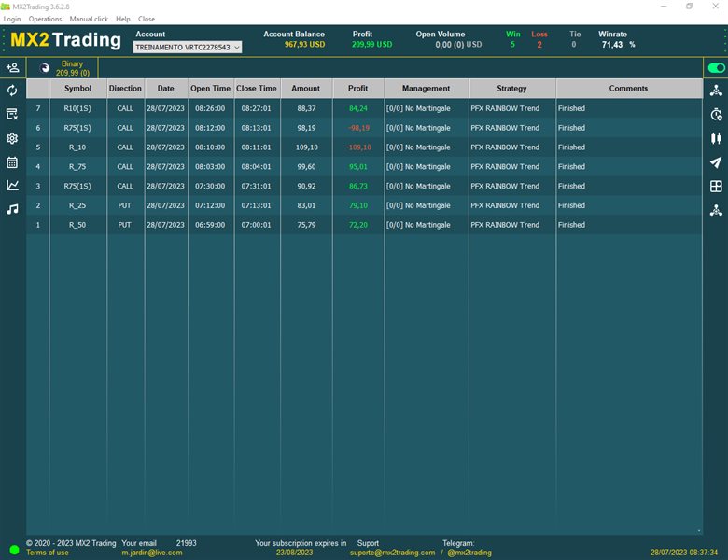
Task: Open the Account dropdown TREINAMENTO VRTC2278543
Action: 188,47
